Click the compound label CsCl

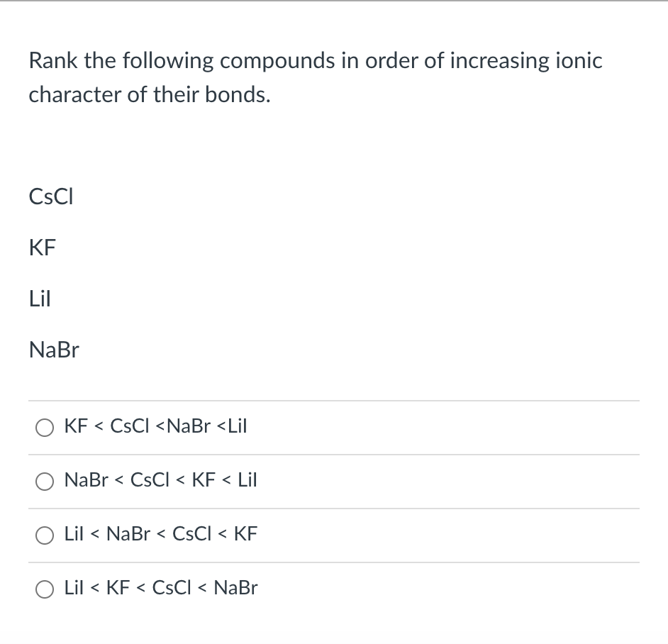coord(50,196)
